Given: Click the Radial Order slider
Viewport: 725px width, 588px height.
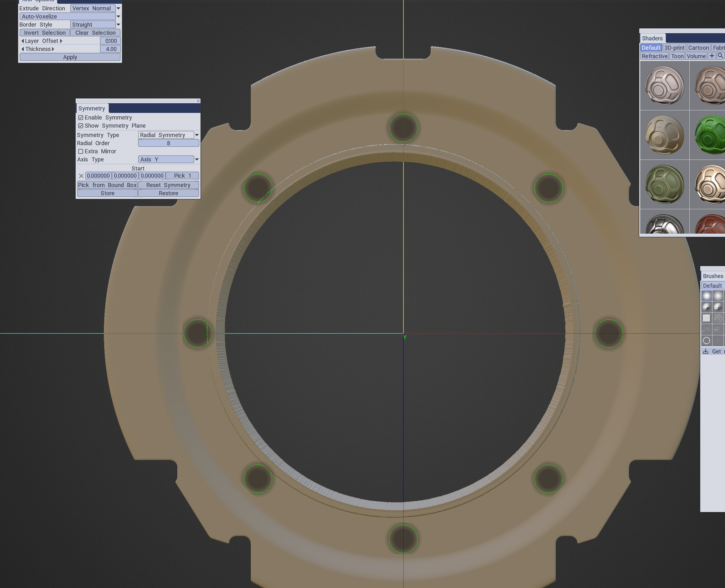Looking at the screenshot, I should click(168, 143).
